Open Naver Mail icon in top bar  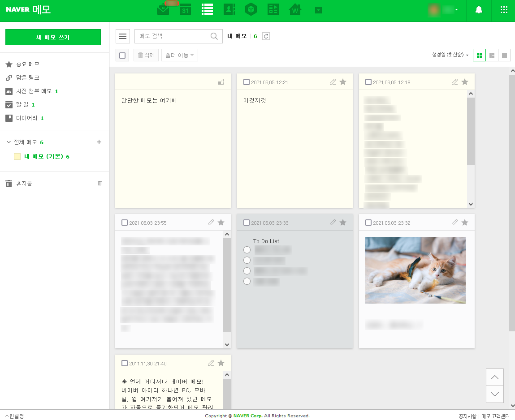(x=163, y=9)
